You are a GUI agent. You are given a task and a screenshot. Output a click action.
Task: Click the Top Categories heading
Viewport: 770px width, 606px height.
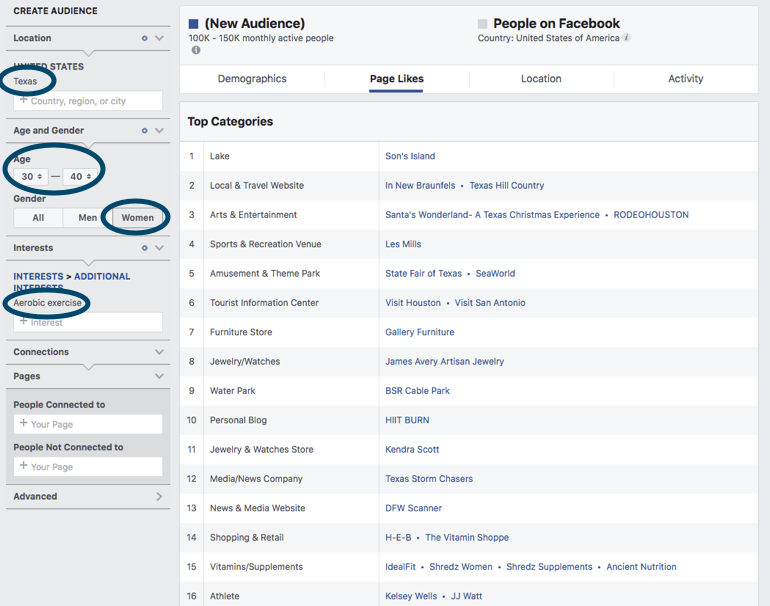(230, 121)
